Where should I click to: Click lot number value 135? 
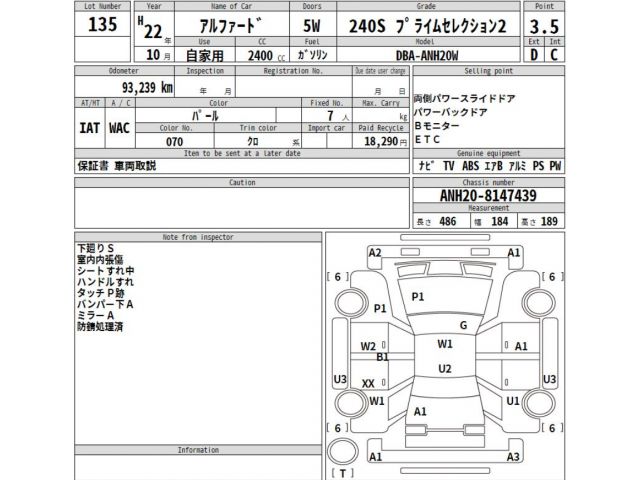point(102,24)
